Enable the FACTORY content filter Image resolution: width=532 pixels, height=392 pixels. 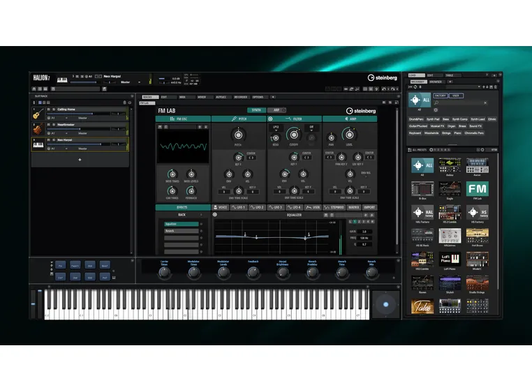441,96
